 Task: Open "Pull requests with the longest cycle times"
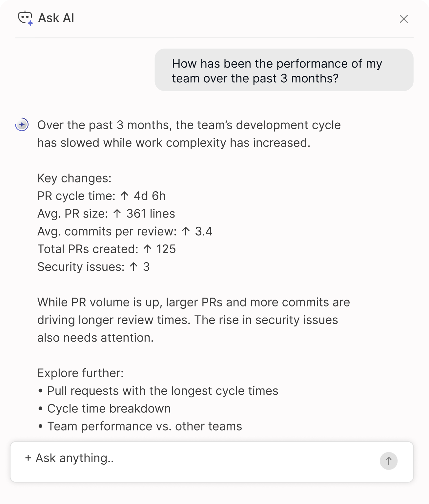coord(162,391)
